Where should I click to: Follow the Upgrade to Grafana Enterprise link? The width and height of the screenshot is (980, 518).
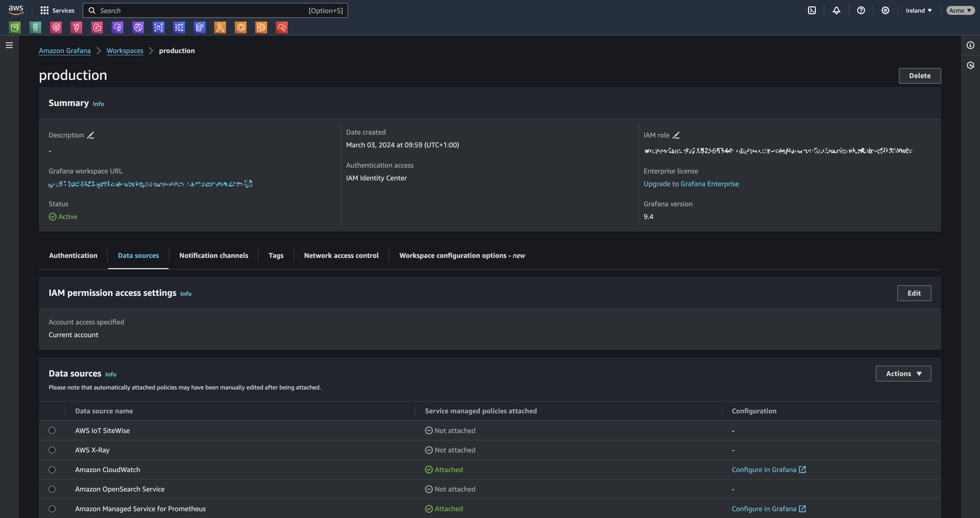pyautogui.click(x=691, y=184)
